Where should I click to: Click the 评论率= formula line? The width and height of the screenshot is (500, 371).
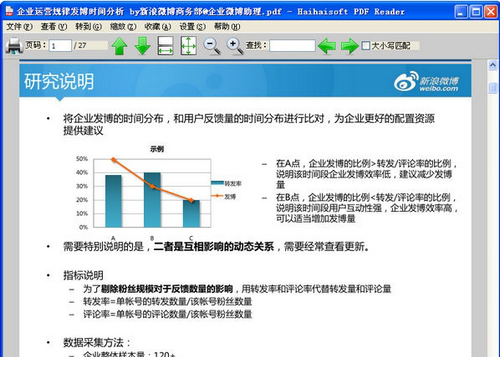pos(168,314)
